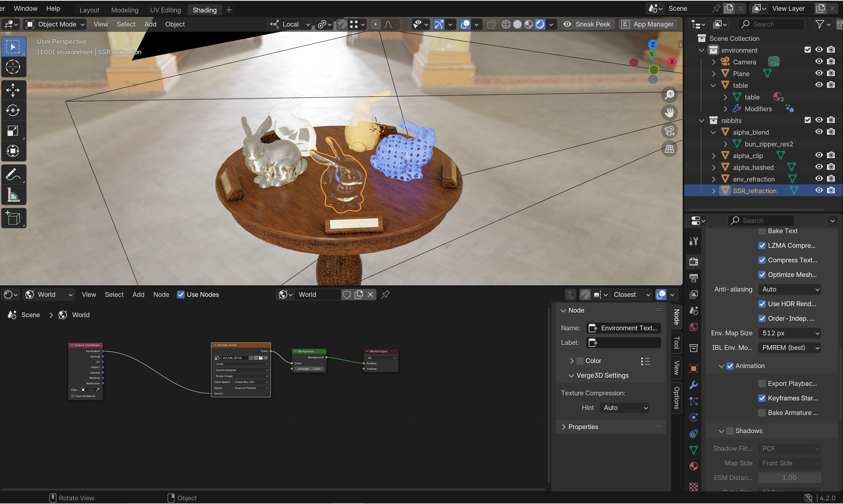Viewport: 843px width, 504px height.
Task: Click the Background node Strength slider
Action: 309,369
